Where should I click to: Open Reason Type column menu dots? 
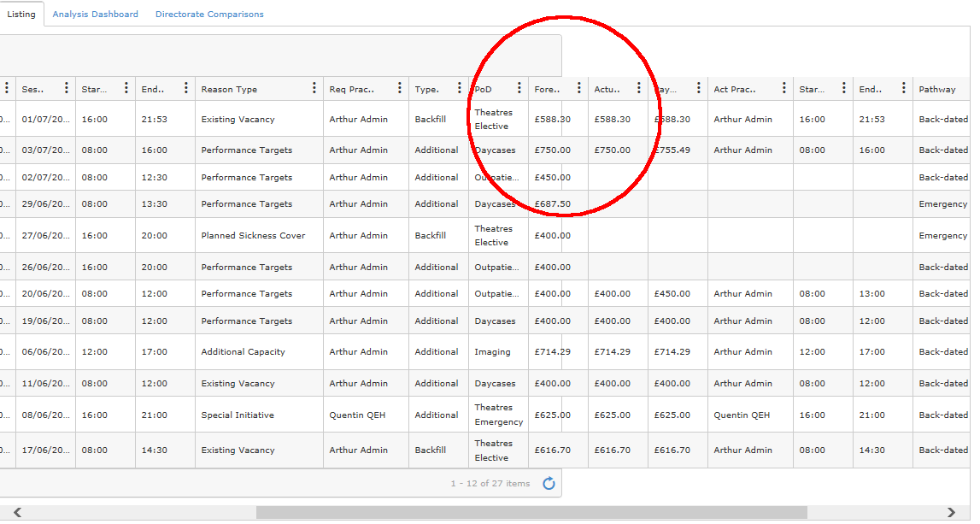(314, 88)
